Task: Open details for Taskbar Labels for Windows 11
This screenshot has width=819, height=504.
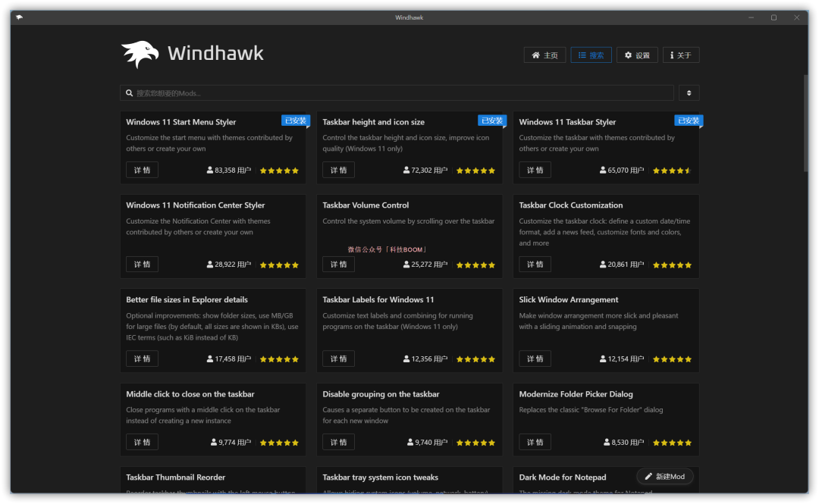Action: pyautogui.click(x=338, y=358)
